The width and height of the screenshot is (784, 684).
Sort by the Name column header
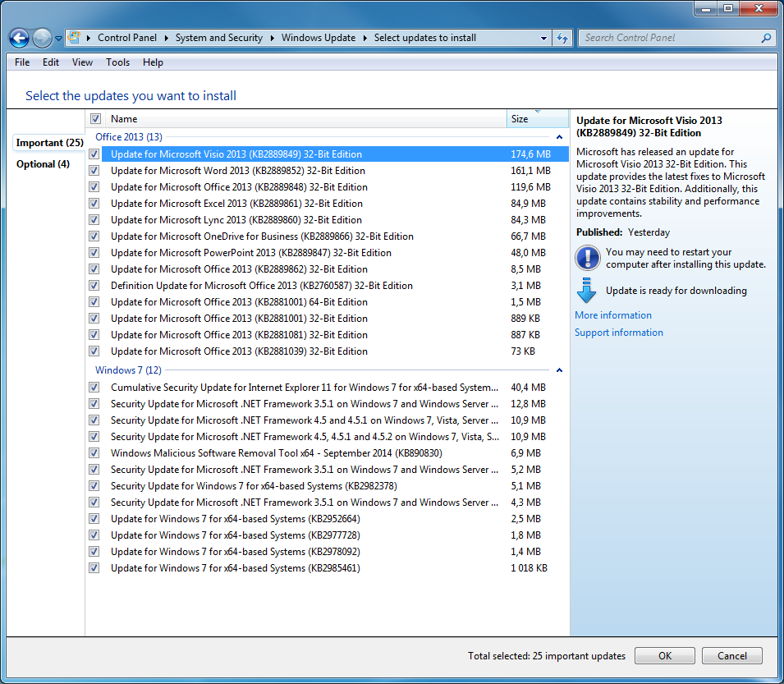pyautogui.click(x=306, y=119)
